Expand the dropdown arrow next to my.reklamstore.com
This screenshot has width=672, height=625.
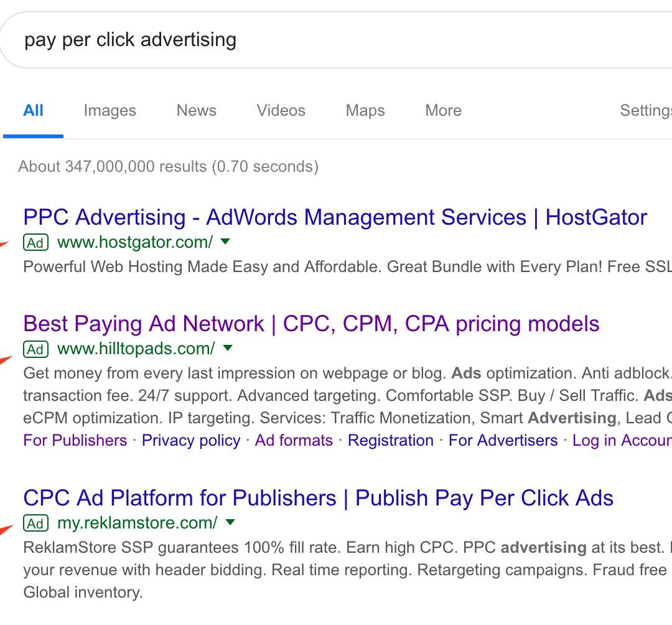click(230, 522)
